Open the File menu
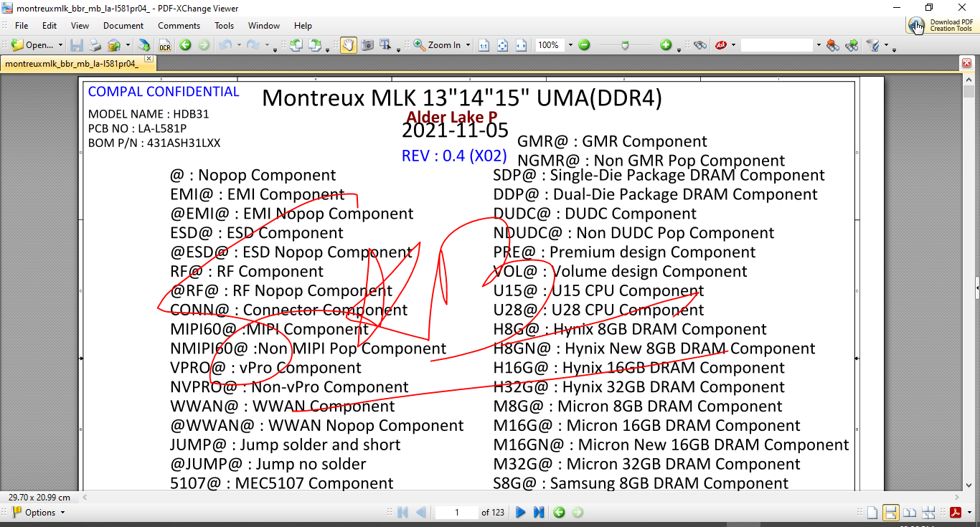Image resolution: width=980 pixels, height=527 pixels. 22,26
